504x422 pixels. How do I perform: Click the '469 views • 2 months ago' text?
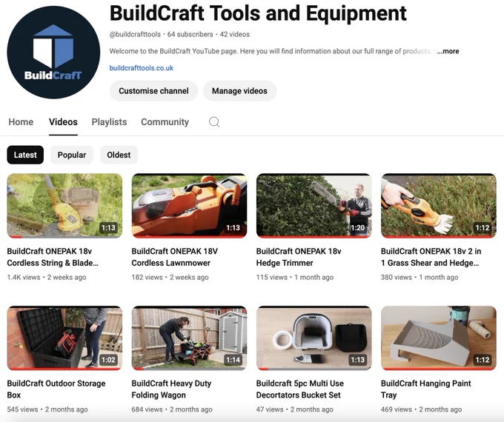pyautogui.click(x=422, y=409)
